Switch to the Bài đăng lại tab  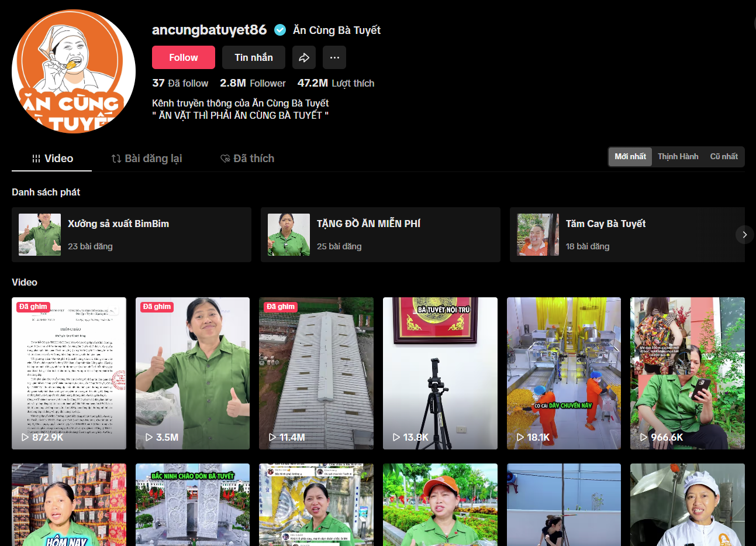click(147, 159)
